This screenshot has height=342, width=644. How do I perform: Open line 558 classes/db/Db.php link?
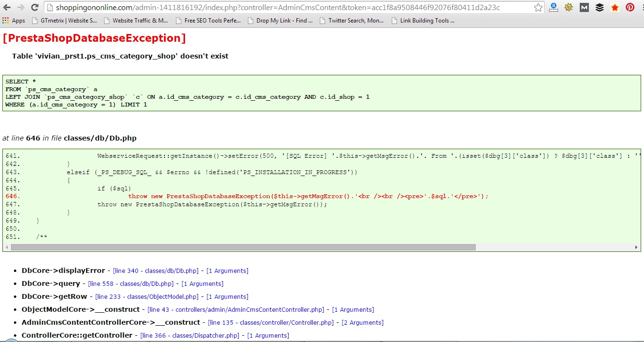tap(132, 284)
